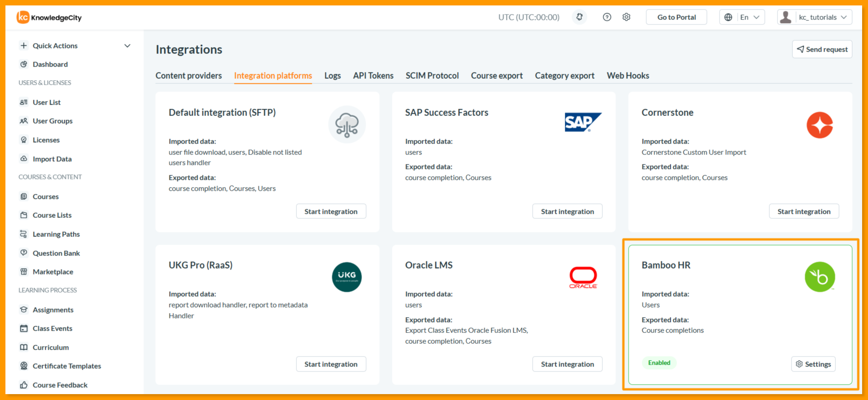Click the Certificate Templates sidebar icon
This screenshot has width=868, height=400.
pyautogui.click(x=24, y=366)
